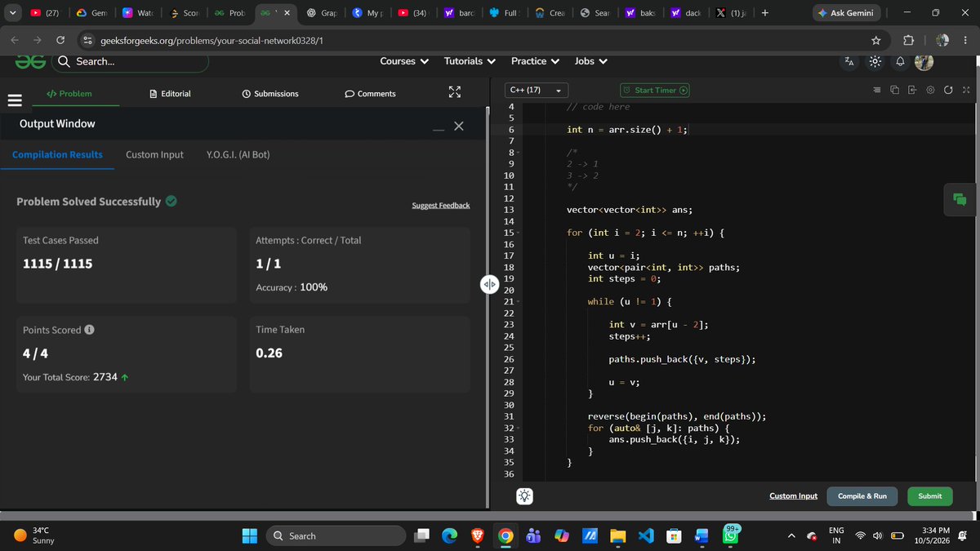
Task: Click the GeeksforGeeks logo
Action: 29,61
